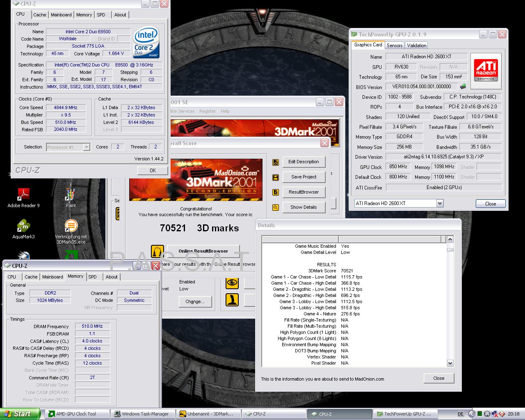
Task: Switch to the Cache tab in upper CPU-Z
Action: coord(40,15)
